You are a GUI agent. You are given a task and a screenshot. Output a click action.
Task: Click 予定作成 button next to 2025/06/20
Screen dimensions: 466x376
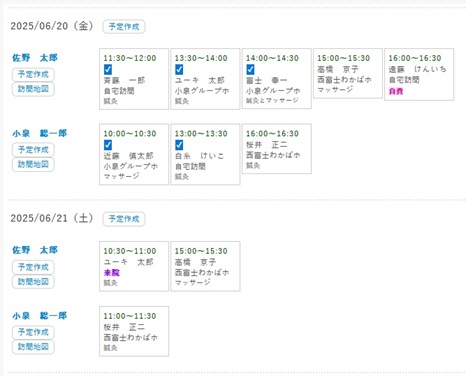(x=124, y=27)
